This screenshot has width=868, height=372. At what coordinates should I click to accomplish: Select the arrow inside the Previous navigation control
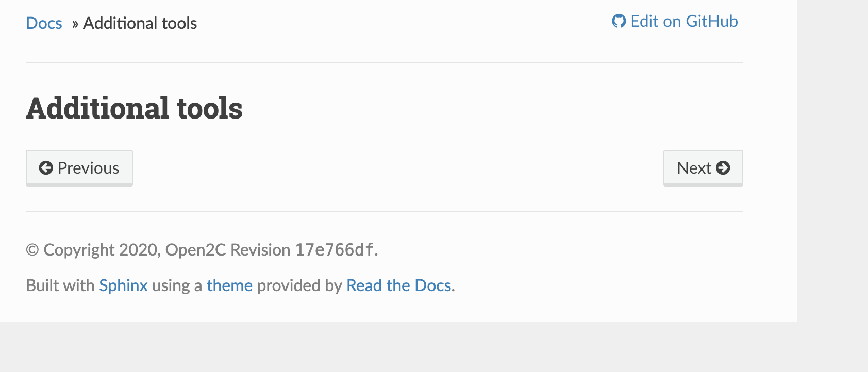pos(46,167)
